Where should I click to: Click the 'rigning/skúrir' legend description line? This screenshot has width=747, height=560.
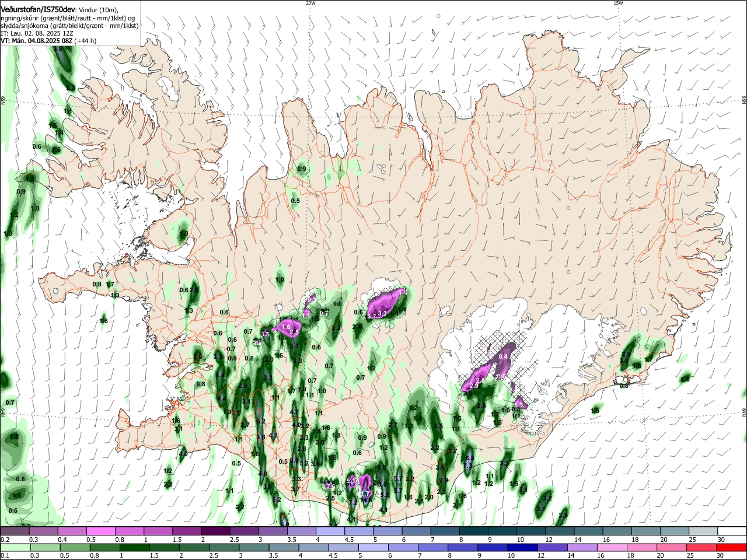coord(68,18)
